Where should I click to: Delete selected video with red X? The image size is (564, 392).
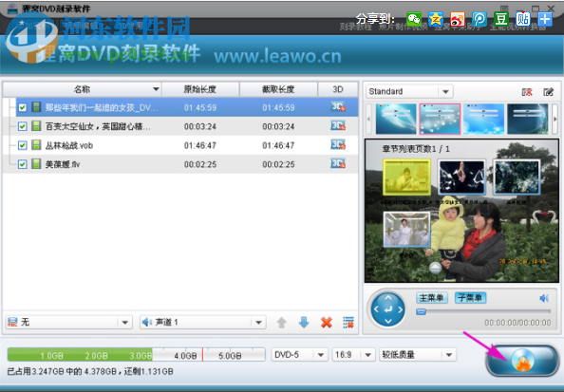coord(327,322)
